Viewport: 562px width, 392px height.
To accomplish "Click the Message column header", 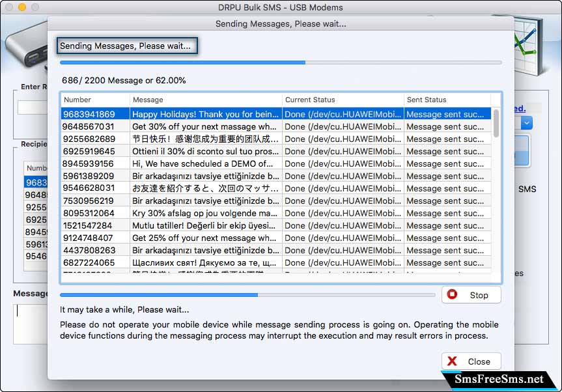I will click(206, 100).
